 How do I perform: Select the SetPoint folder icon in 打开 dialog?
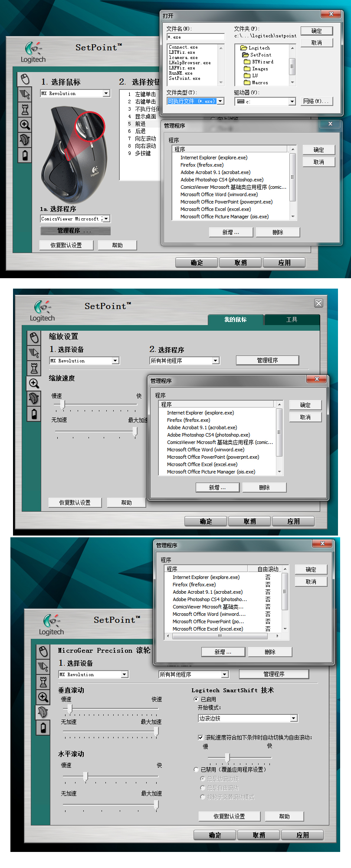click(246, 55)
